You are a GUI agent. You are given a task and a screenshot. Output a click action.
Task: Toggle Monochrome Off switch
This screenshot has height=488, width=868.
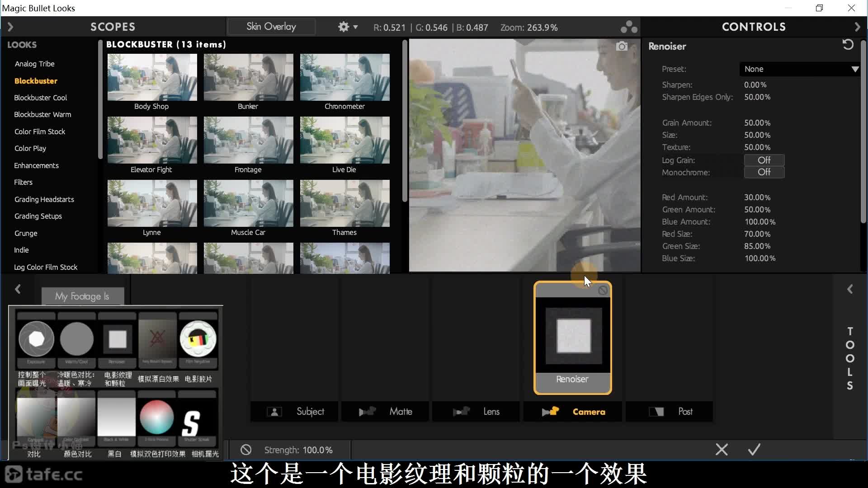[764, 172]
